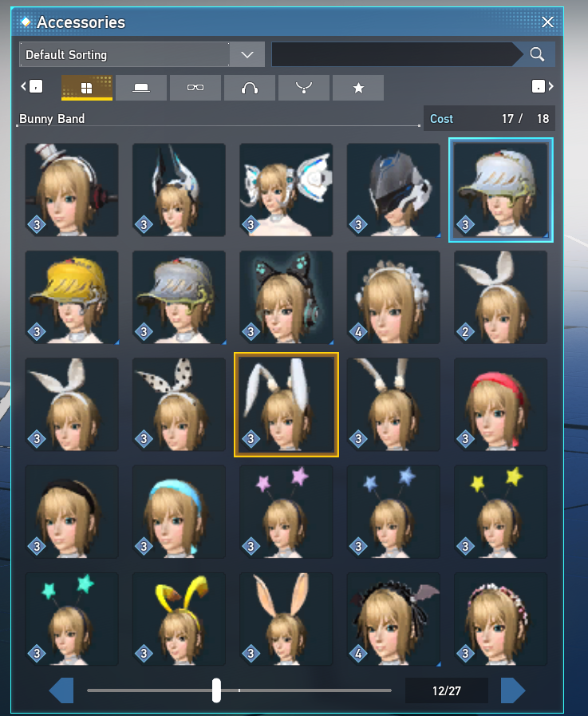Select the gray cap accessory
This screenshot has width=588, height=716.
(x=179, y=297)
